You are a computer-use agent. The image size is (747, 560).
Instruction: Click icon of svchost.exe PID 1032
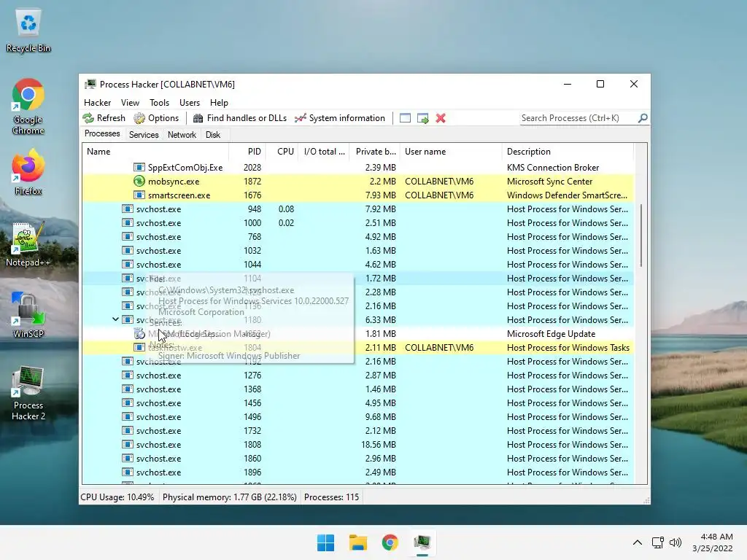point(127,250)
